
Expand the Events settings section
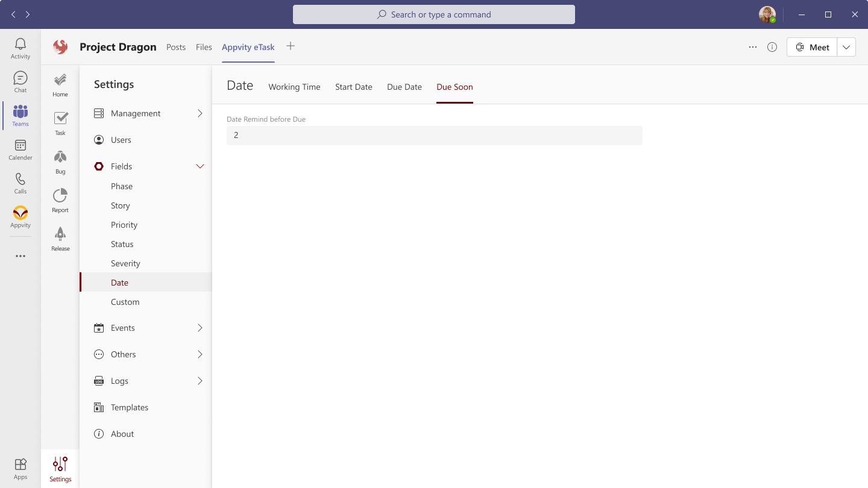point(200,328)
